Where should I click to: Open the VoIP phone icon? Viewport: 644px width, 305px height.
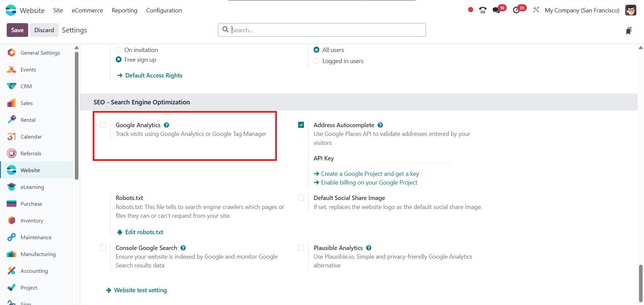point(483,10)
